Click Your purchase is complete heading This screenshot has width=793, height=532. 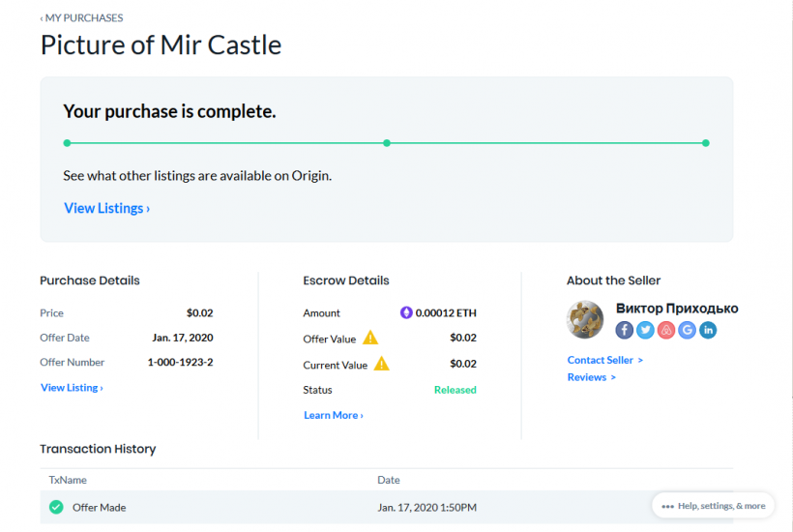click(x=169, y=111)
